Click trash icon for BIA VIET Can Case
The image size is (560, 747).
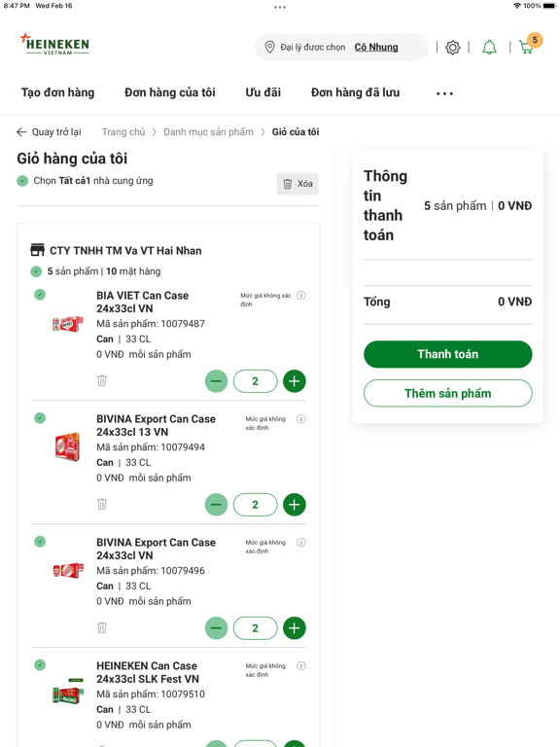point(102,380)
